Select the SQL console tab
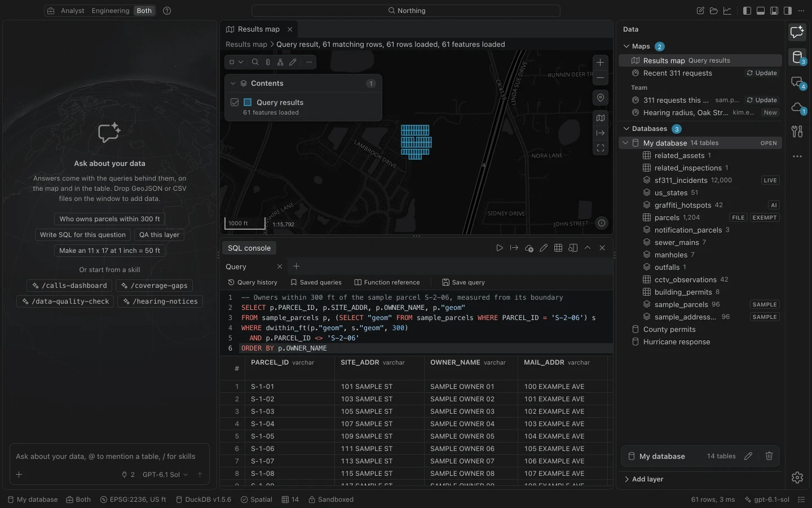This screenshot has width=812, height=508. tap(249, 248)
